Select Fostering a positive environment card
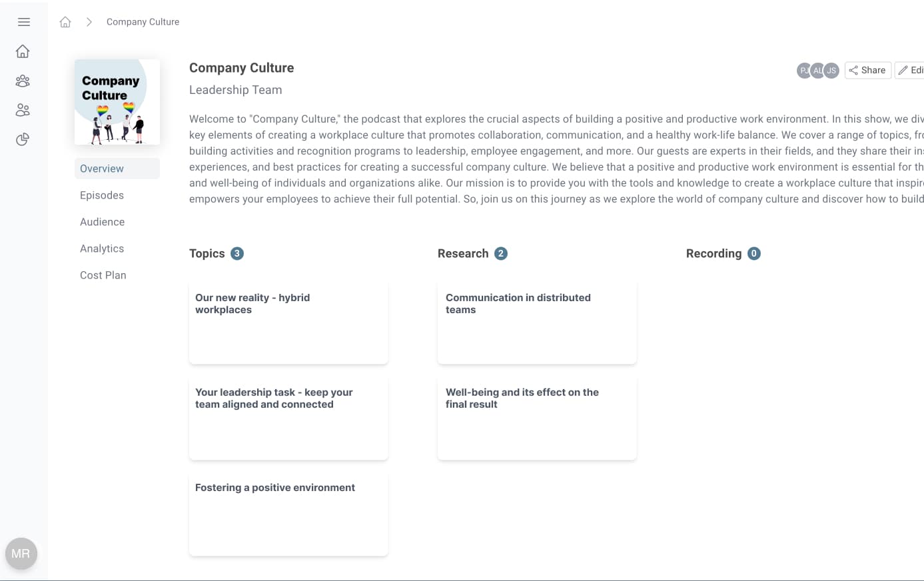Image resolution: width=924 pixels, height=581 pixels. pyautogui.click(x=288, y=514)
